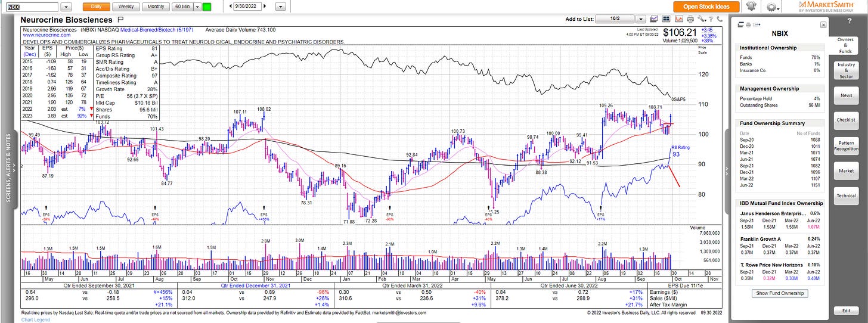Print the NBIX side panel
Screen dimensions: 868x323
point(748,25)
